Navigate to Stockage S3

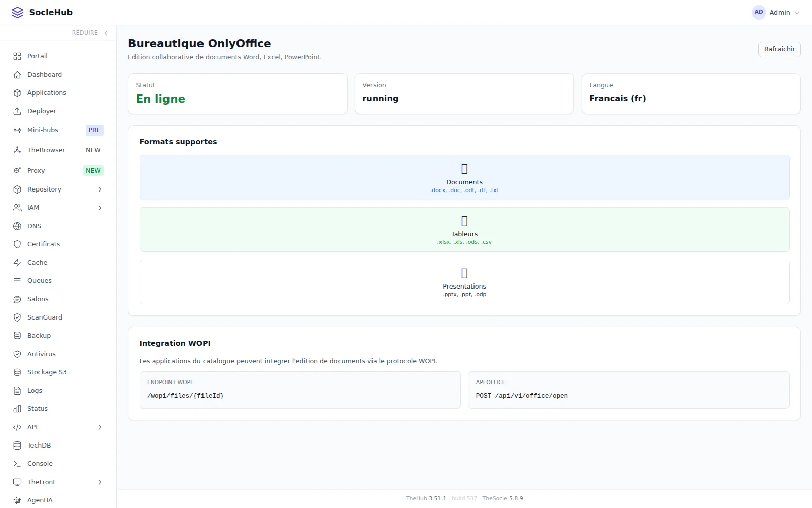(58, 372)
